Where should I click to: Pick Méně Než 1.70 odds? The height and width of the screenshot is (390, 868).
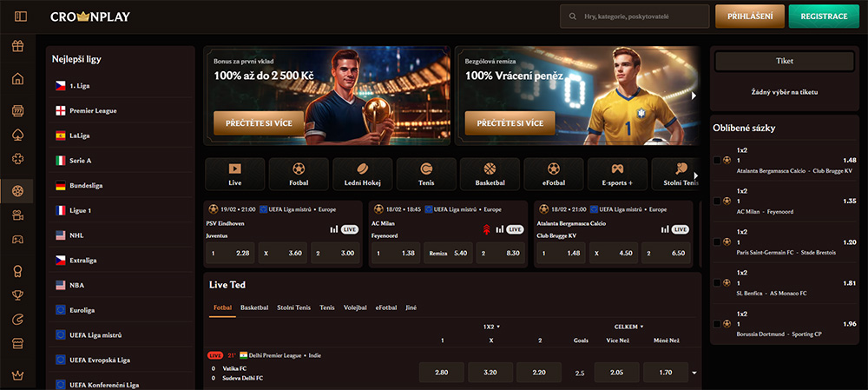(x=666, y=373)
